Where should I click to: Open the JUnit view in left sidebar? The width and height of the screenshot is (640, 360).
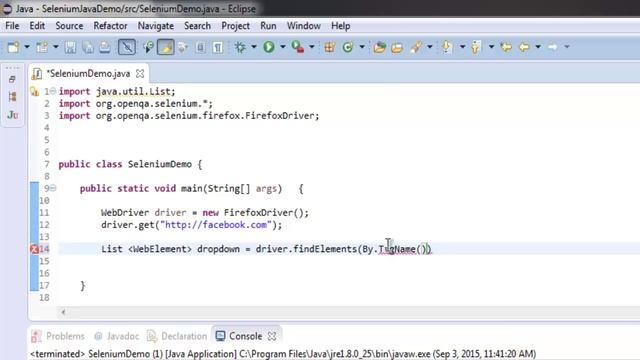click(12, 115)
